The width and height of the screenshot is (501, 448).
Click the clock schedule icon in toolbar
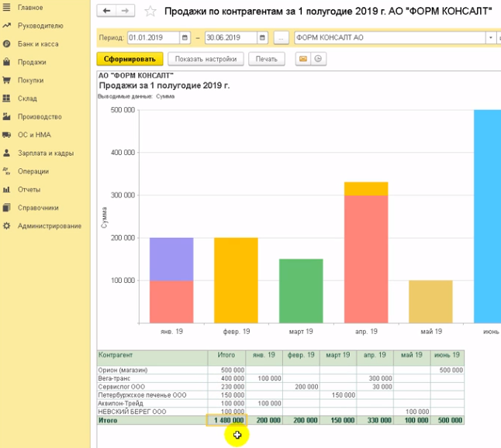(317, 59)
